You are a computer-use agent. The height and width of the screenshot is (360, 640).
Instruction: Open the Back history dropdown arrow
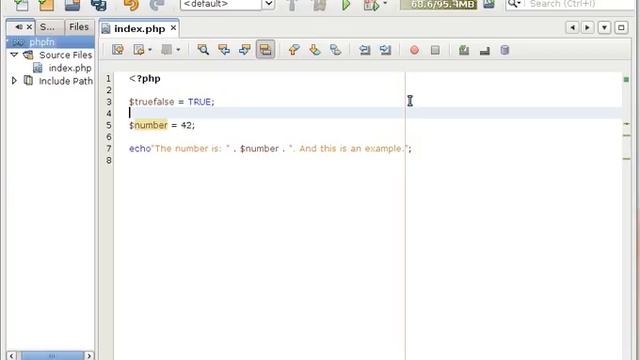(150, 50)
